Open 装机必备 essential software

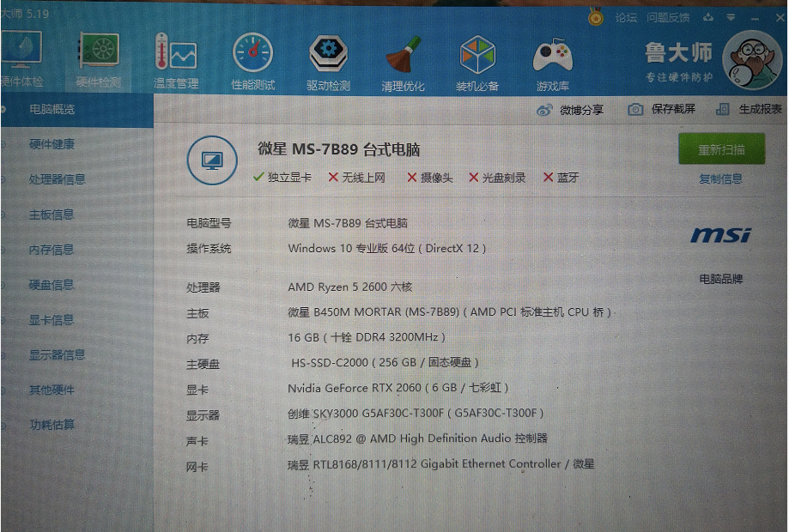[477, 63]
